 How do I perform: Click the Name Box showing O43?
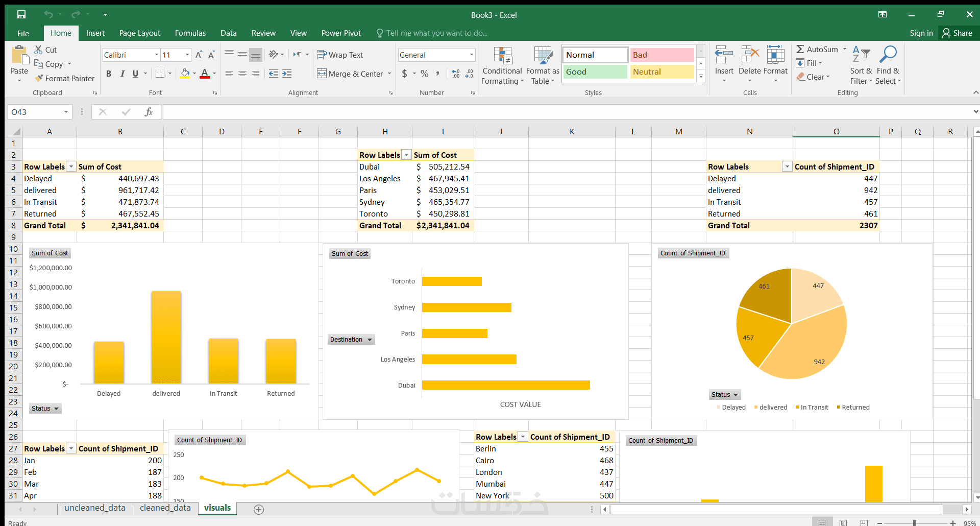[40, 112]
